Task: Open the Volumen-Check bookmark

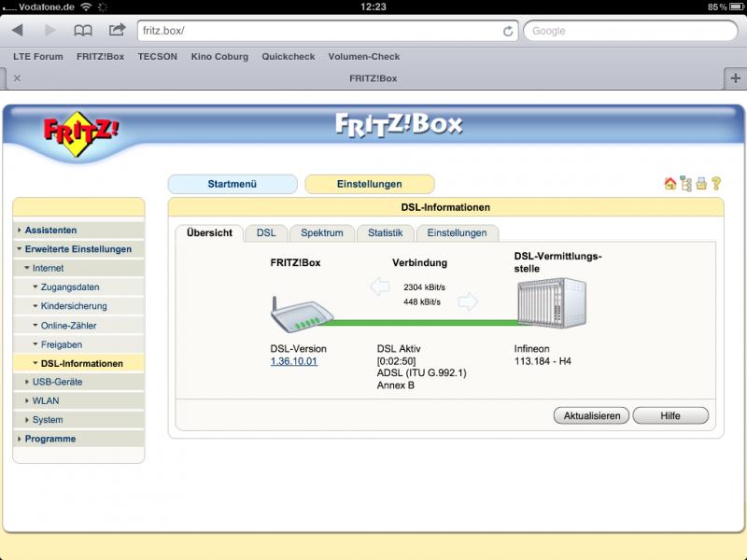Action: tap(364, 57)
